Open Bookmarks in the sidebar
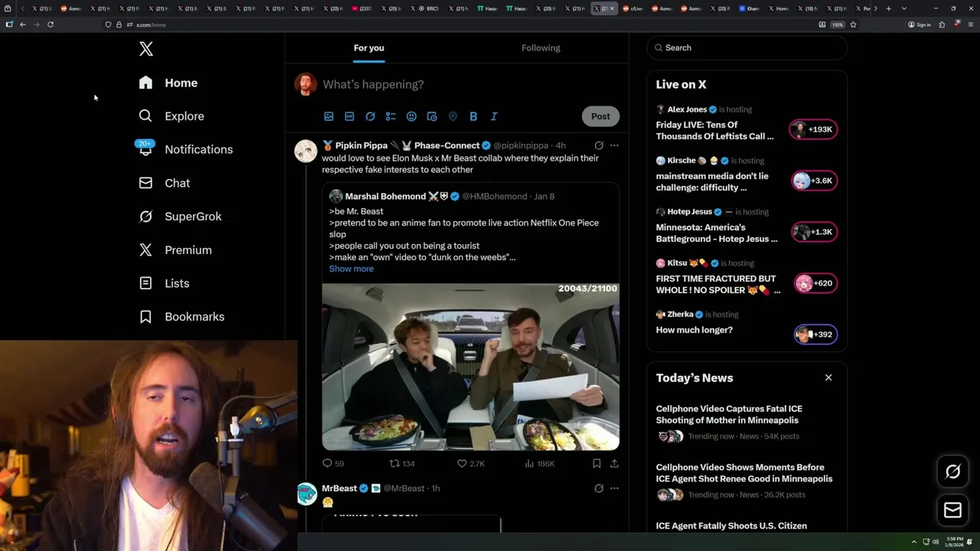Screen dimensions: 980x551 click(x=181, y=317)
